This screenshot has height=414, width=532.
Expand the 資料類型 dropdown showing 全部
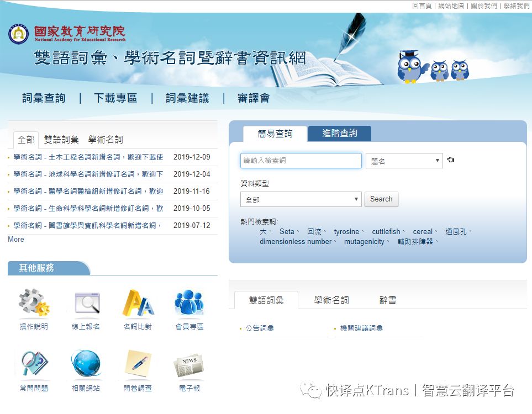[x=301, y=199]
